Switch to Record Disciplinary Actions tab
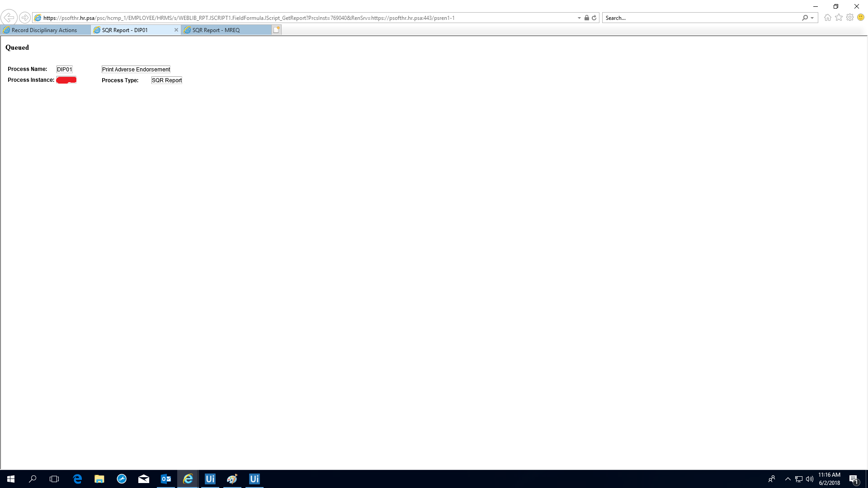868x488 pixels. point(44,30)
